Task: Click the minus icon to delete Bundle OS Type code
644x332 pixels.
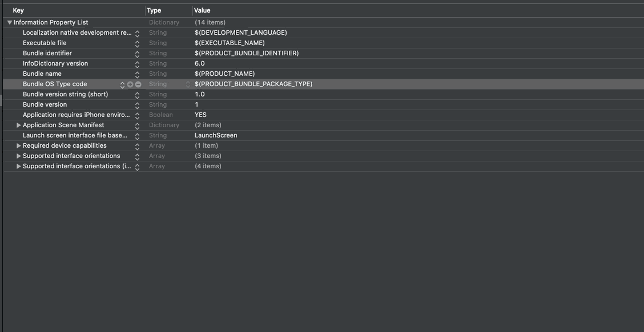Action: [x=137, y=84]
